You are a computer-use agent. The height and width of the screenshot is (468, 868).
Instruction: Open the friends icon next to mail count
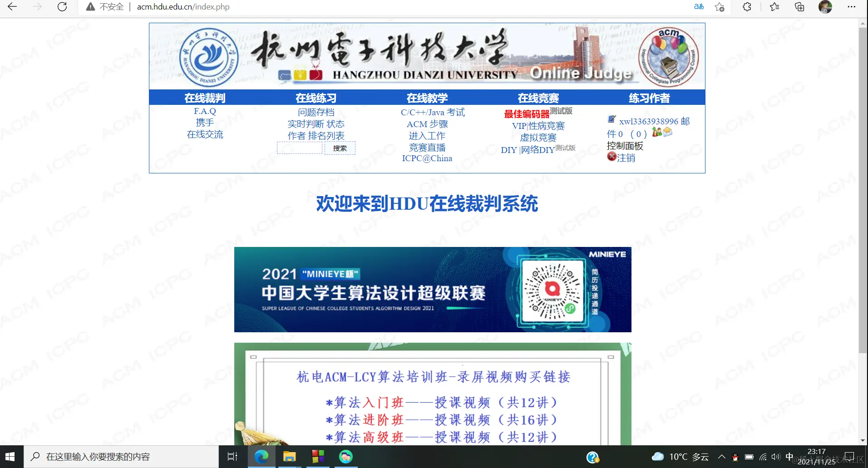[x=657, y=132]
